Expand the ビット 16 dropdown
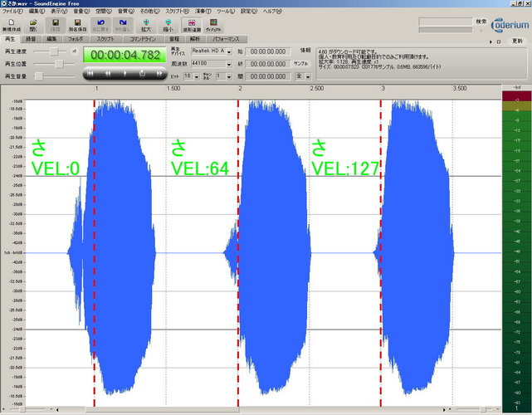The image size is (532, 415). [197, 77]
